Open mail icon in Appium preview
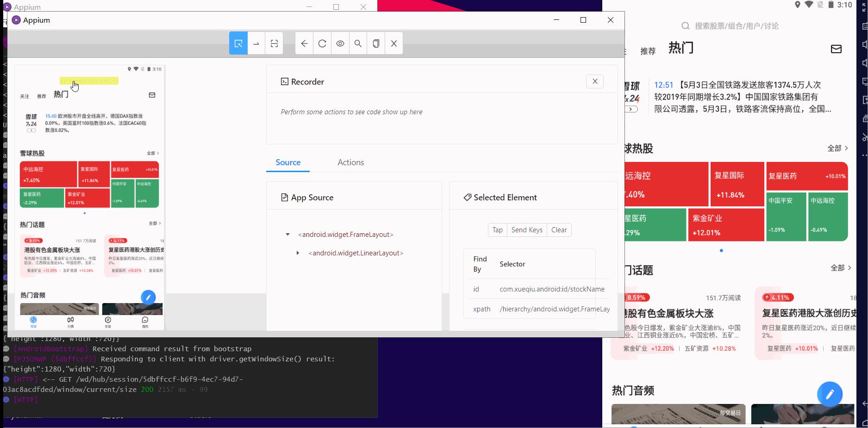The height and width of the screenshot is (428, 868). tap(152, 95)
